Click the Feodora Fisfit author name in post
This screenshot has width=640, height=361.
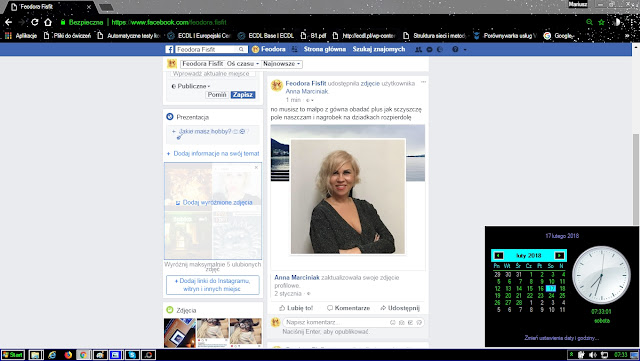(306, 83)
